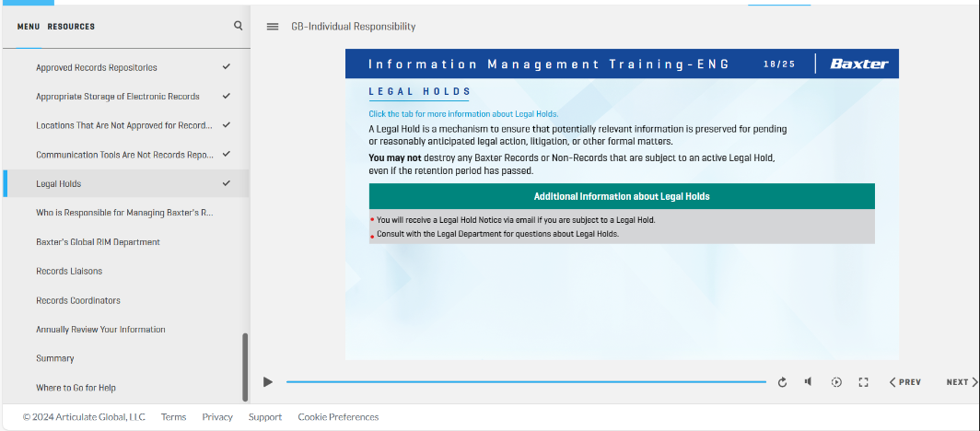
Task: Enter full screen mode
Action: (x=864, y=382)
